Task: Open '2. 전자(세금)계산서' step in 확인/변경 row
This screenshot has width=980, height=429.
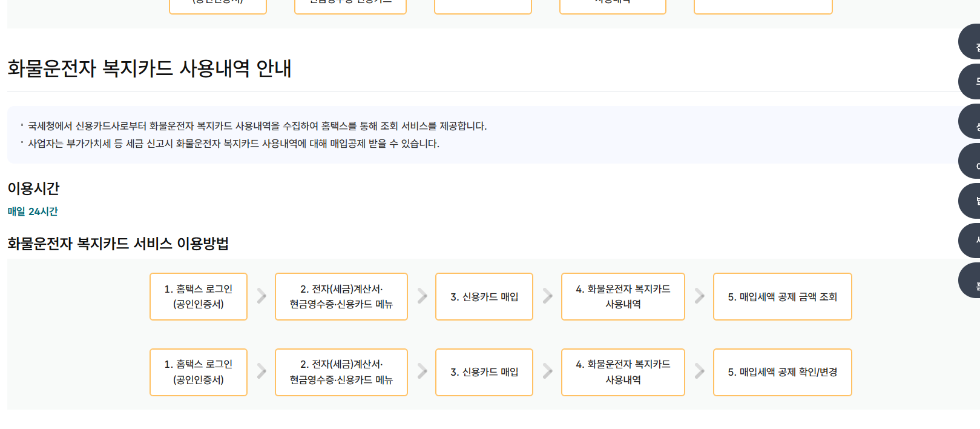Action: 341,372
